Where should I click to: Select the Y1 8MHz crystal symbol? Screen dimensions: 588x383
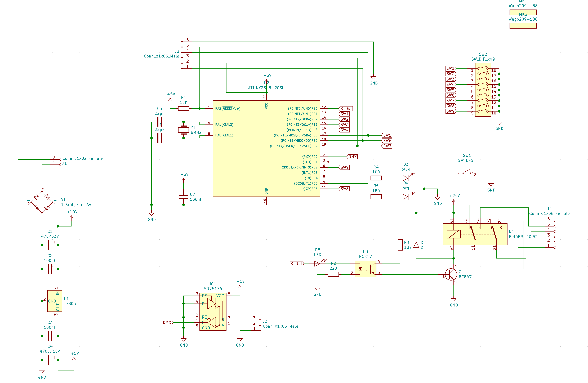tap(184, 130)
